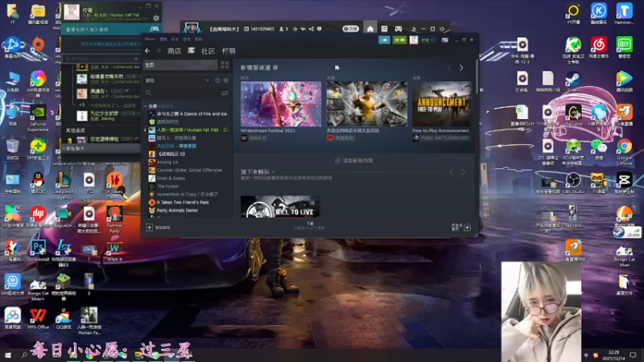Open the Winterdream Festival 2021 news thumbnail
The width and height of the screenshot is (644, 362).
coord(281,104)
